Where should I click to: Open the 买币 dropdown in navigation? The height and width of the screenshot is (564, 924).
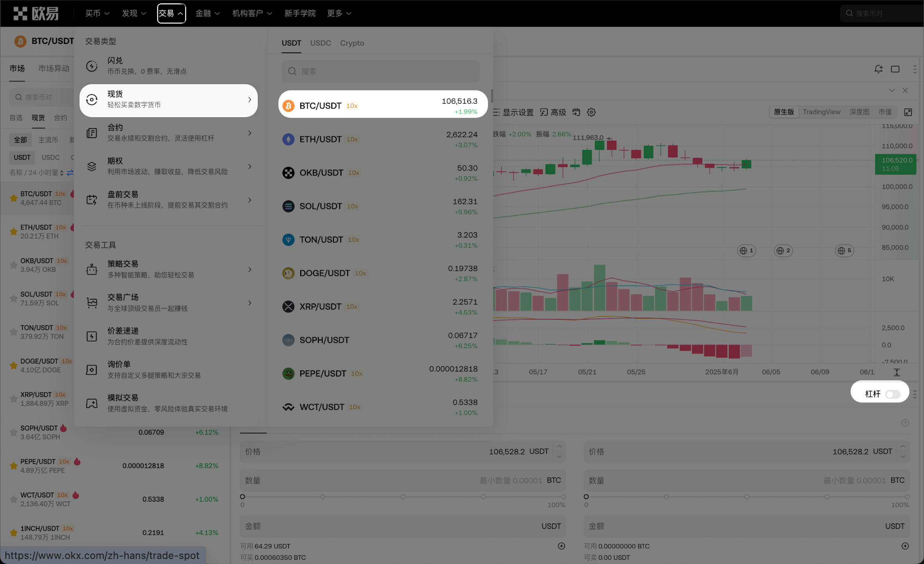click(97, 13)
